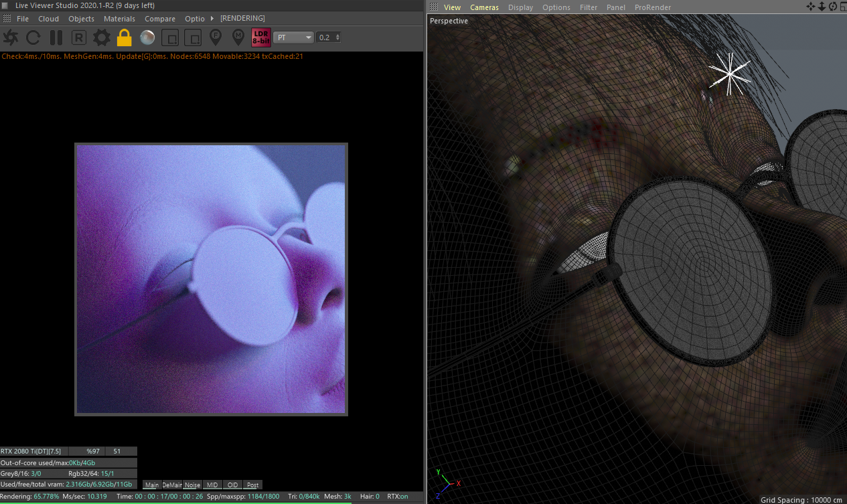
Task: Pause the live viewer render
Action: [56, 37]
